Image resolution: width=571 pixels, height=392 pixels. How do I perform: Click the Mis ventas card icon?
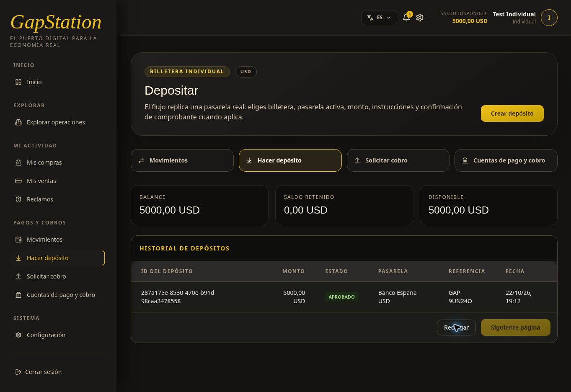click(x=18, y=181)
